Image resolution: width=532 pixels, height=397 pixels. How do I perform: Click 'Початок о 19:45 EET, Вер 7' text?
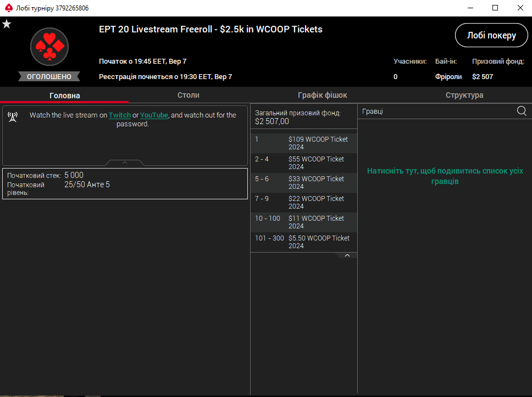click(x=142, y=61)
